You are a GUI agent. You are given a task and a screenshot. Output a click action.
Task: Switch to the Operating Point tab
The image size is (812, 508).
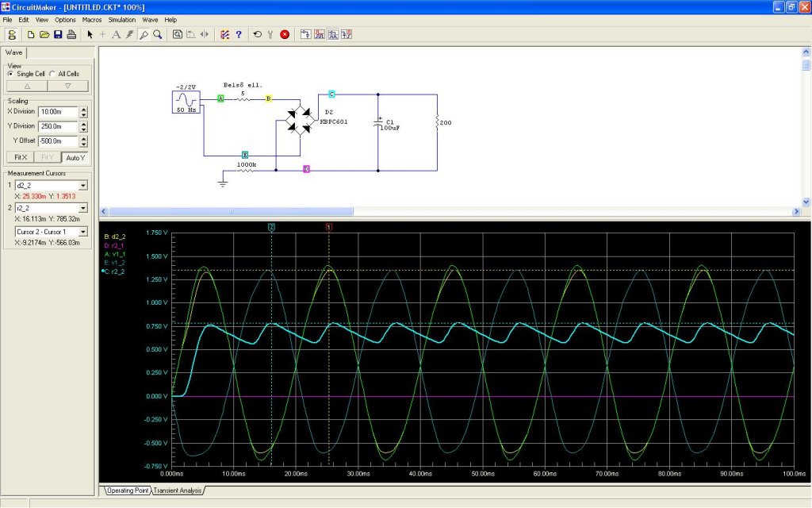point(128,491)
